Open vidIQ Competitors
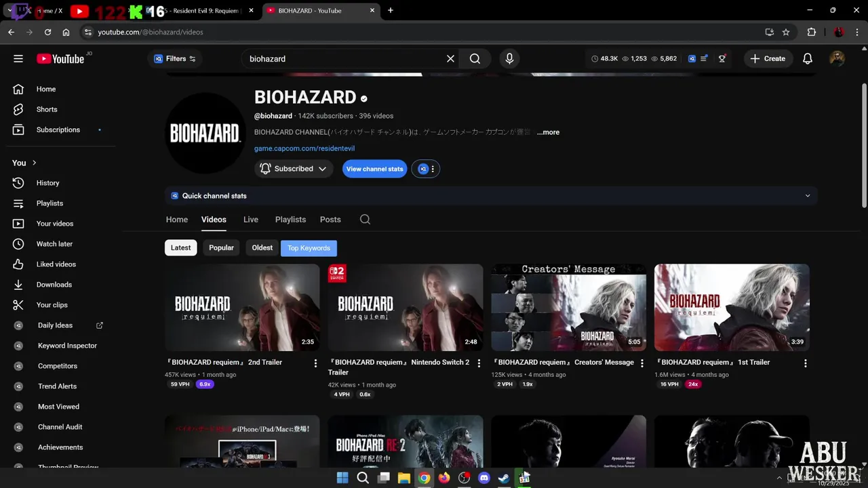Image resolution: width=868 pixels, height=488 pixels. click(58, 366)
